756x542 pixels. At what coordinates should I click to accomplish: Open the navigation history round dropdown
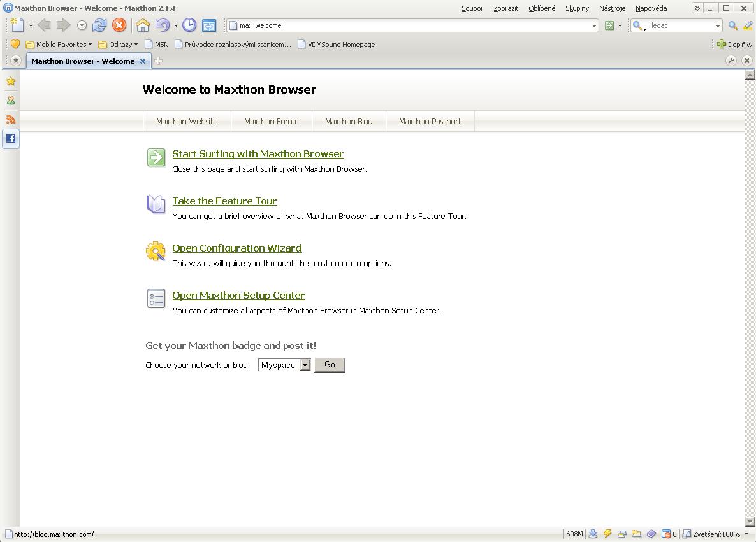point(82,25)
